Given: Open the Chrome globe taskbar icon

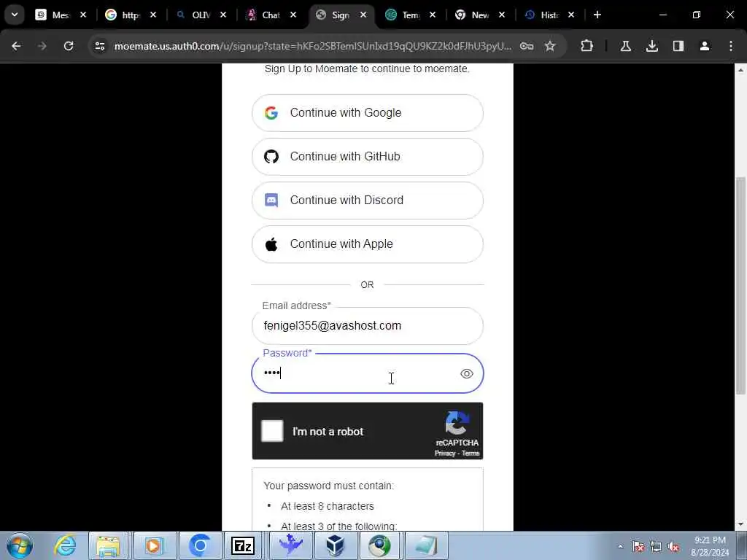Looking at the screenshot, I should click(x=379, y=545).
